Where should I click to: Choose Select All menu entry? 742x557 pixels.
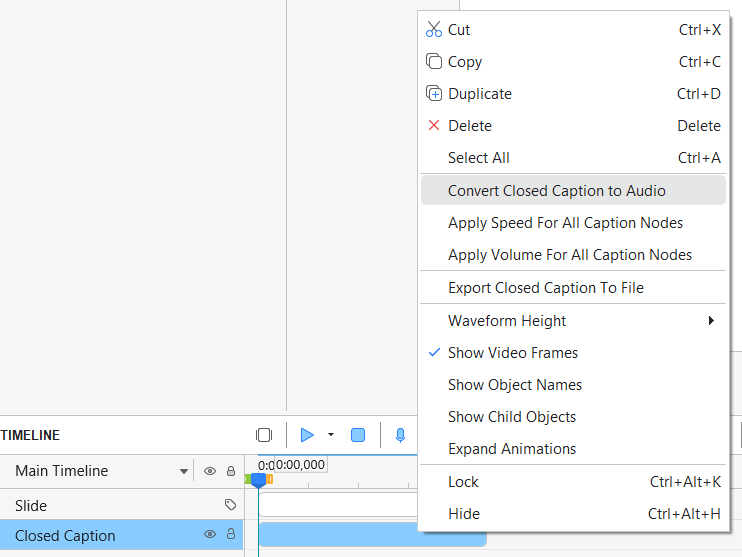[573, 158]
